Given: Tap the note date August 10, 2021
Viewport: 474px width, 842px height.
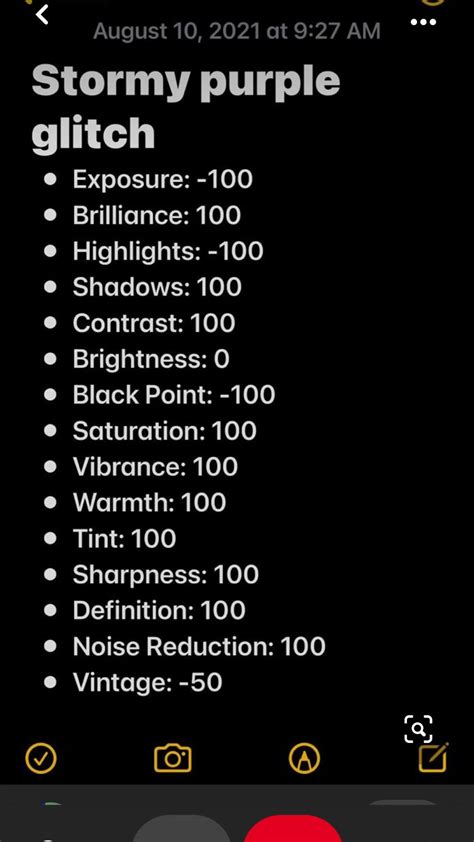Looking at the screenshot, I should pos(237,31).
